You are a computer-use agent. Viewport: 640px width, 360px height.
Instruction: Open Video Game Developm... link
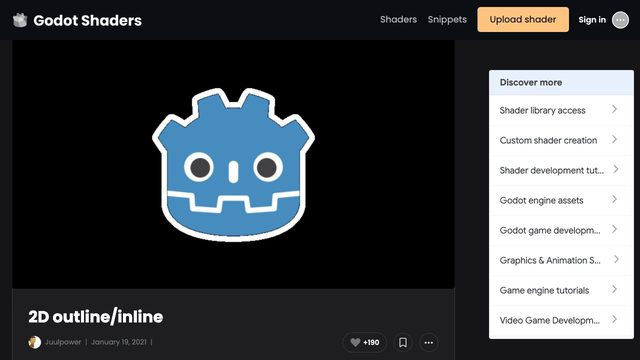(549, 320)
